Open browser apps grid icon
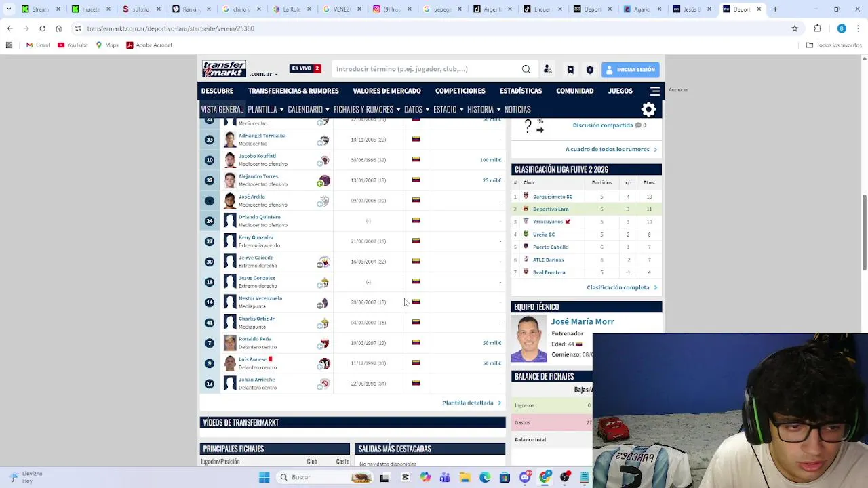 click(x=9, y=45)
